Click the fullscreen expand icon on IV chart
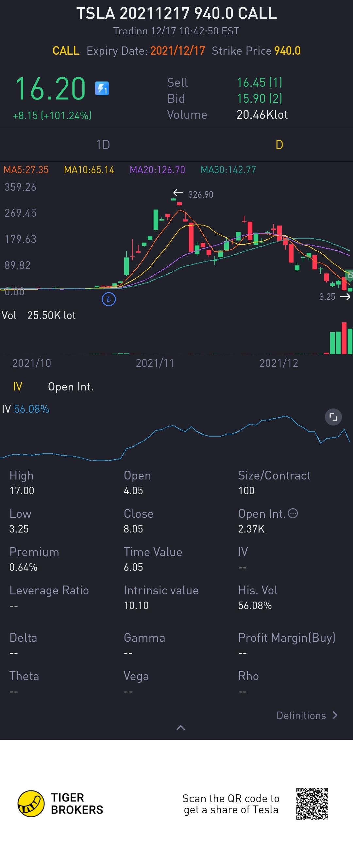Image resolution: width=353 pixels, height=868 pixels. pos(333,417)
